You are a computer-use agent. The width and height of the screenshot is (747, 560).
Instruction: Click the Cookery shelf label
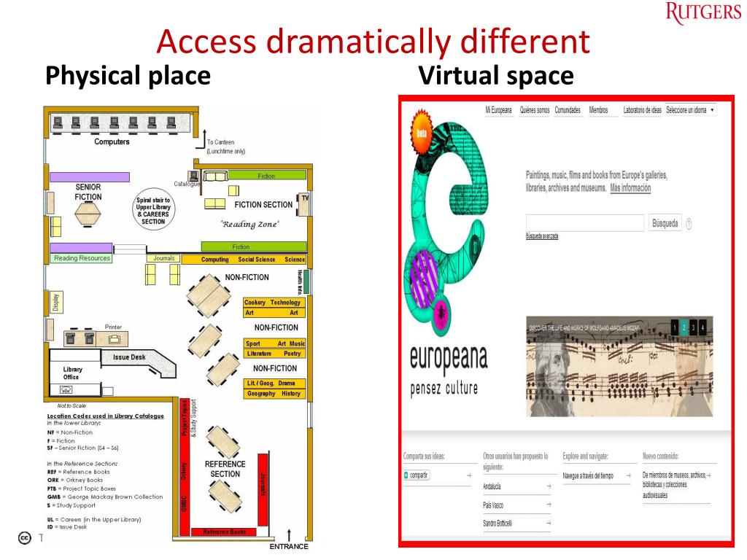coord(255,303)
